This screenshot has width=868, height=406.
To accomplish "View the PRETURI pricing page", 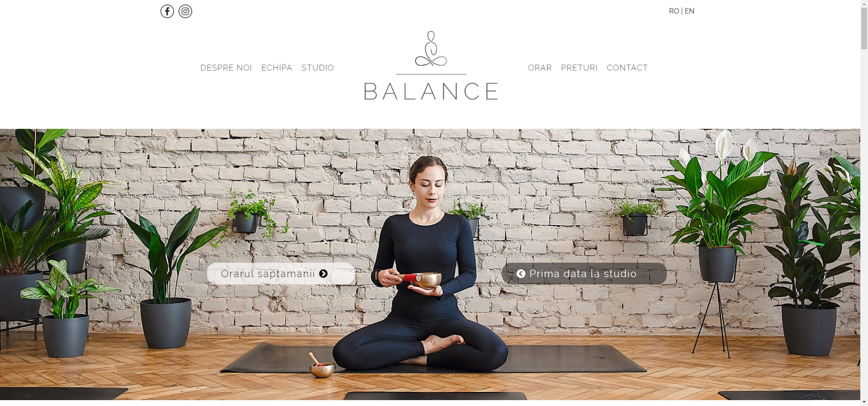I will (x=579, y=68).
